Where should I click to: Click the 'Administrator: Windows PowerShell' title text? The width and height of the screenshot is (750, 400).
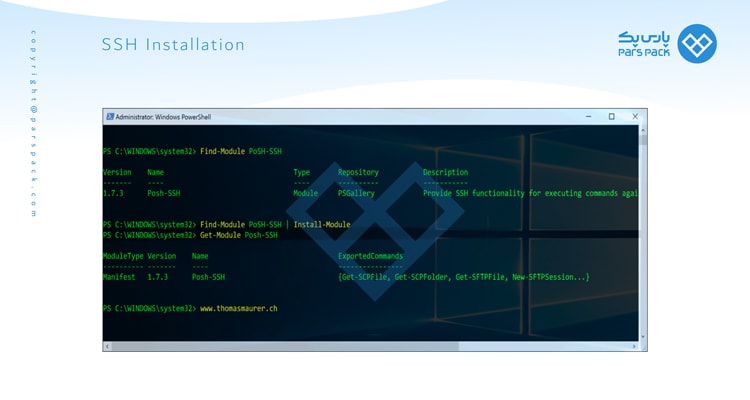click(x=163, y=117)
